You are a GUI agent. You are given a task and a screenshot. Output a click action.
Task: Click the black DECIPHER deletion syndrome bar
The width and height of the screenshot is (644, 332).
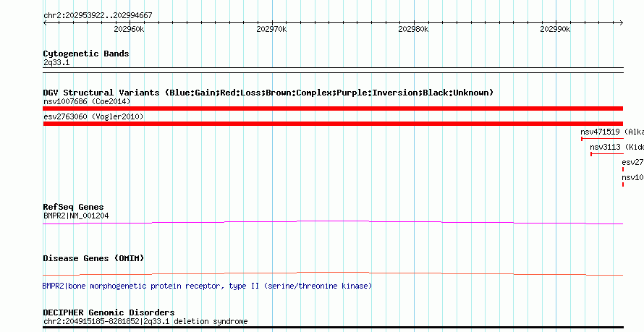tap(333, 328)
